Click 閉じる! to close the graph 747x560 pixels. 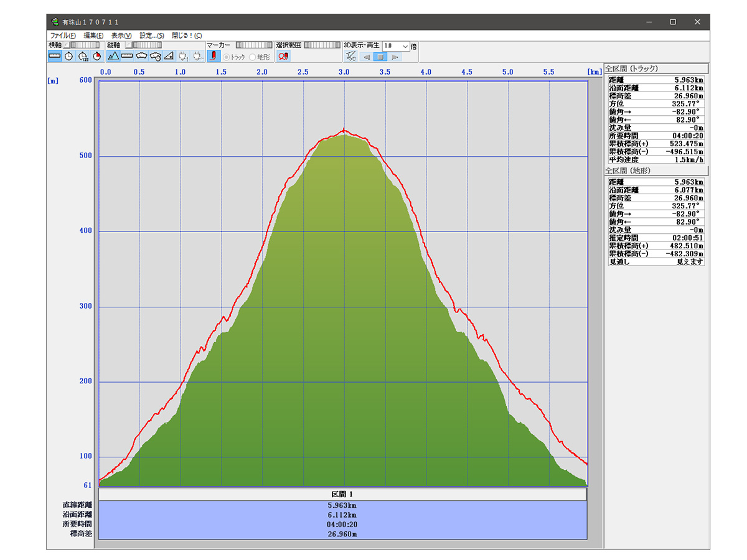tap(187, 35)
